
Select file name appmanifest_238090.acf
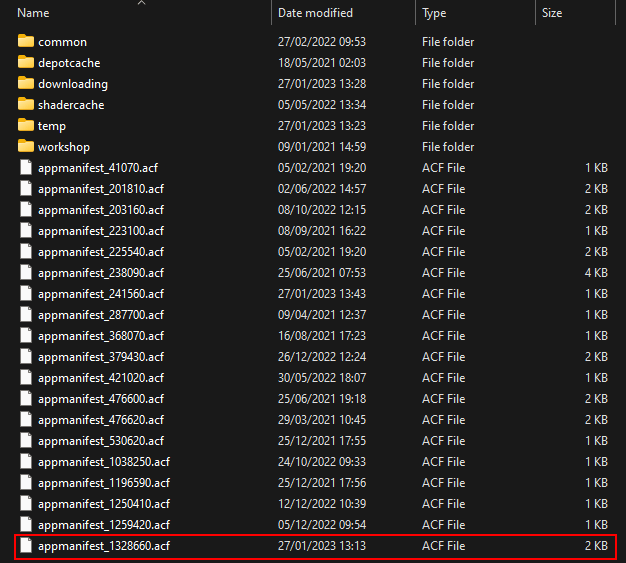click(101, 273)
